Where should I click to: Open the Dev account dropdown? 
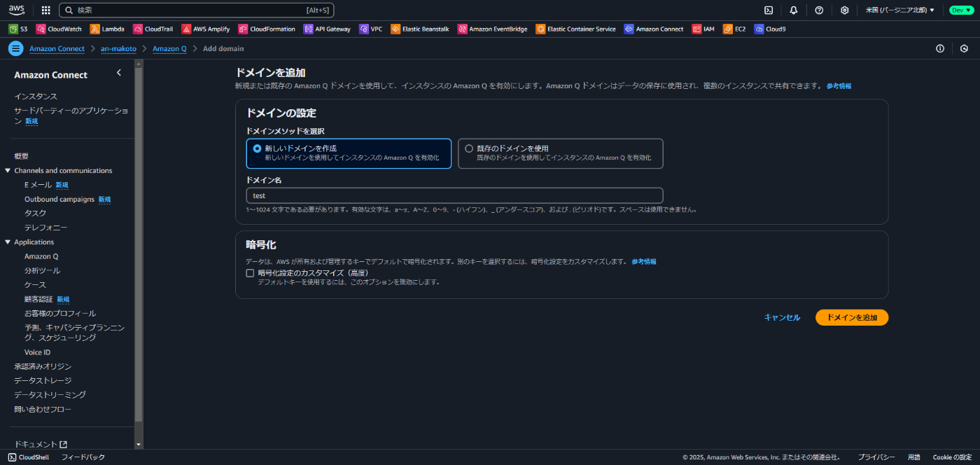pyautogui.click(x=961, y=10)
